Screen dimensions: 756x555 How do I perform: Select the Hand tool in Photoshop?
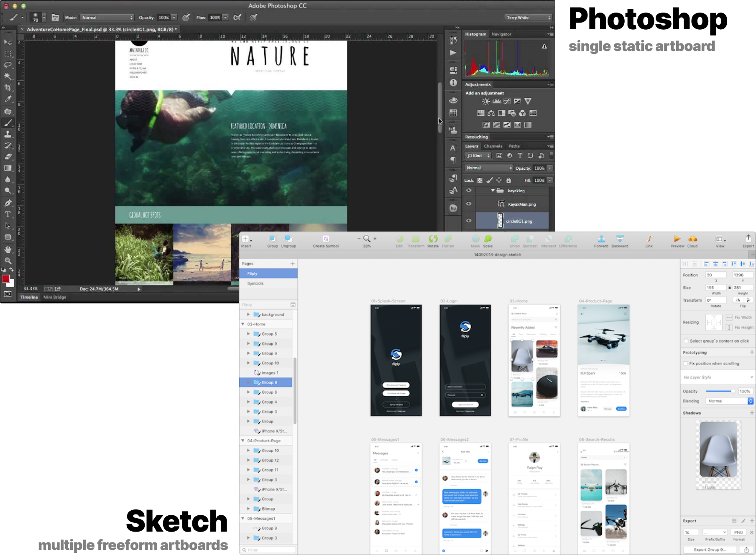coord(8,249)
